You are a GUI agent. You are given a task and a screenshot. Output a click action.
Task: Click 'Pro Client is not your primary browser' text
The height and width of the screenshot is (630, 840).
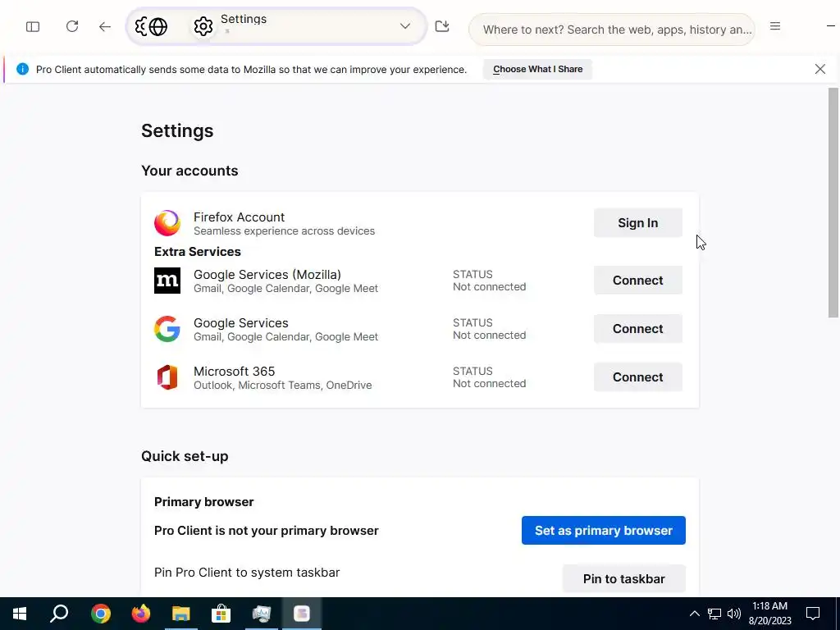(267, 531)
